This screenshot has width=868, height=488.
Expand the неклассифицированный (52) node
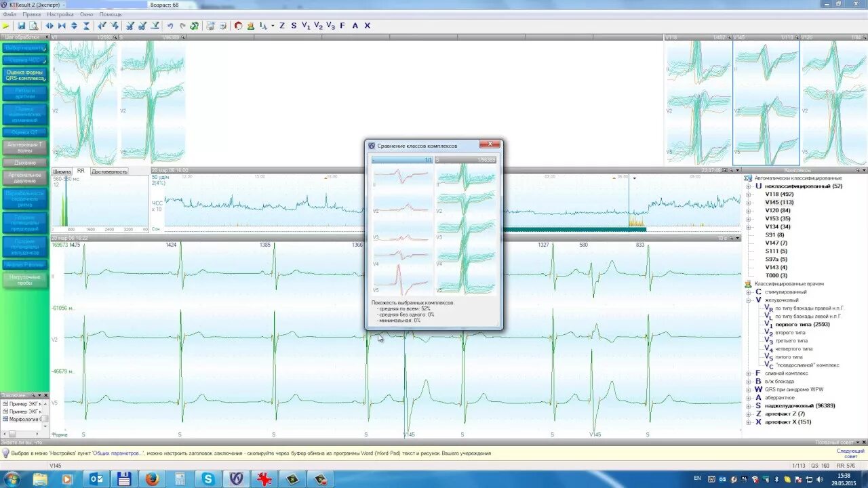click(x=749, y=186)
